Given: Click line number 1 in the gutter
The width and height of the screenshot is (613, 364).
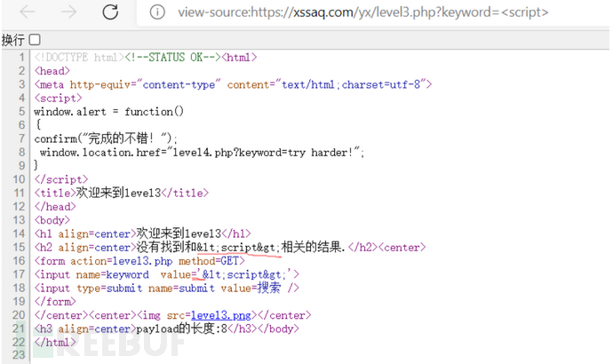Looking at the screenshot, I should point(21,58).
